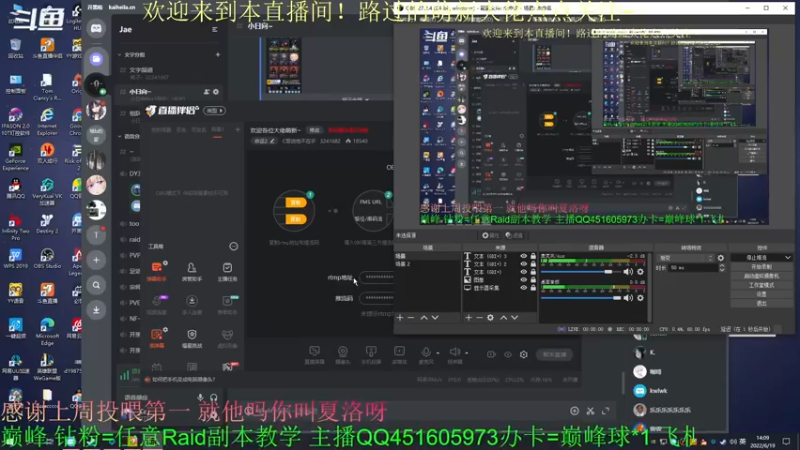Open speaker dropdown arrow in streaming companion bar
Screen dimensions: 800x450
point(466,353)
